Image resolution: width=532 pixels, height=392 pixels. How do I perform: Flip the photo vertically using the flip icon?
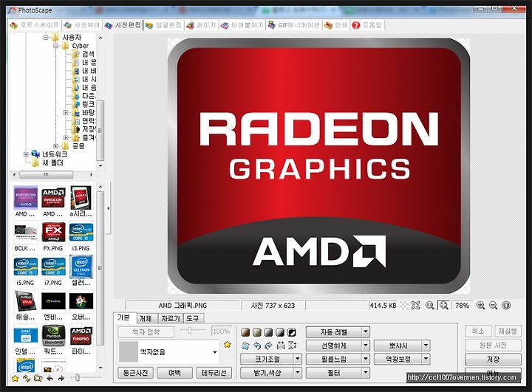click(x=292, y=345)
